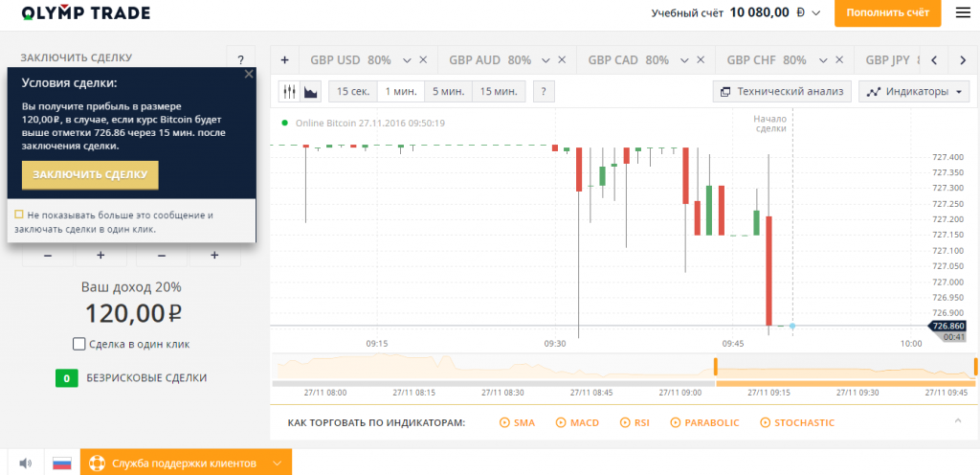Set timeframe to 5 мин.
Screen dimensions: 980x475
pos(448,92)
